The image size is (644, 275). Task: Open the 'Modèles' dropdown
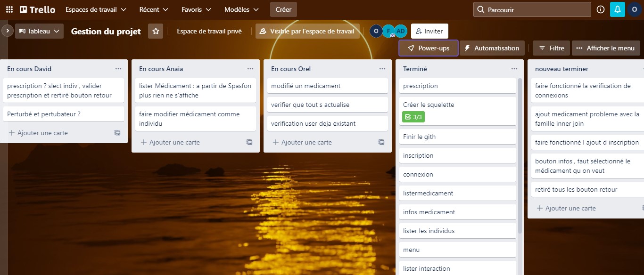pos(241,9)
